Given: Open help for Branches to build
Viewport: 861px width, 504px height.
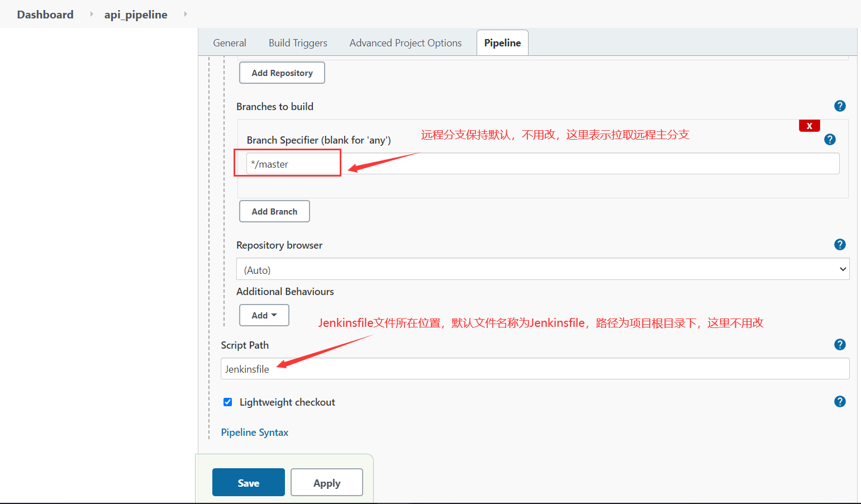Looking at the screenshot, I should coord(839,106).
